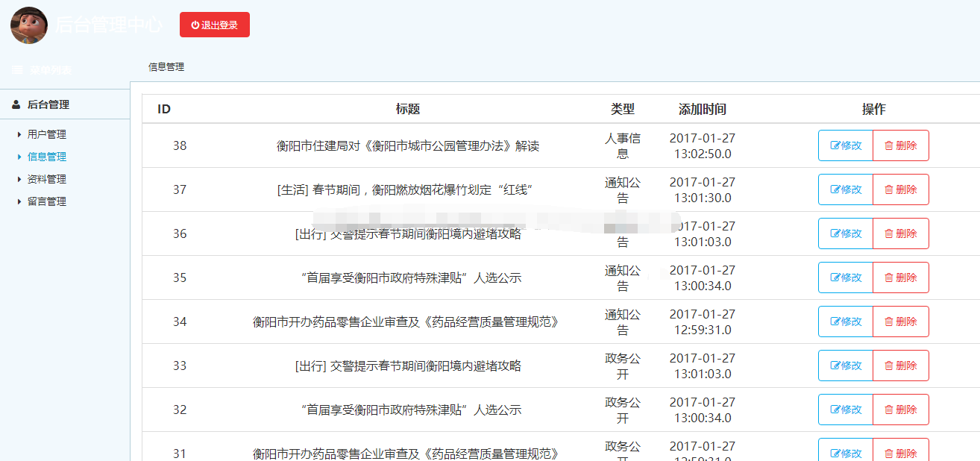Click 删除 for row ID 37
This screenshot has height=461, width=980.
pyautogui.click(x=901, y=189)
